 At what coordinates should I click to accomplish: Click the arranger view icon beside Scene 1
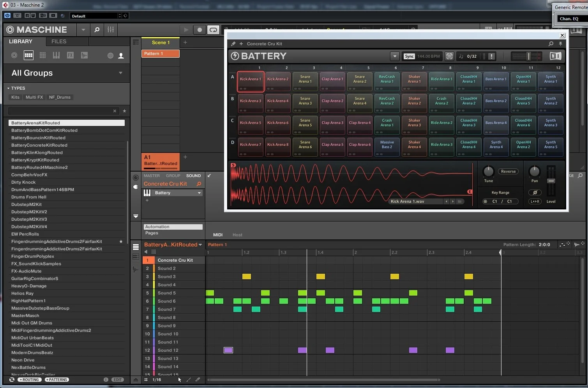click(136, 43)
